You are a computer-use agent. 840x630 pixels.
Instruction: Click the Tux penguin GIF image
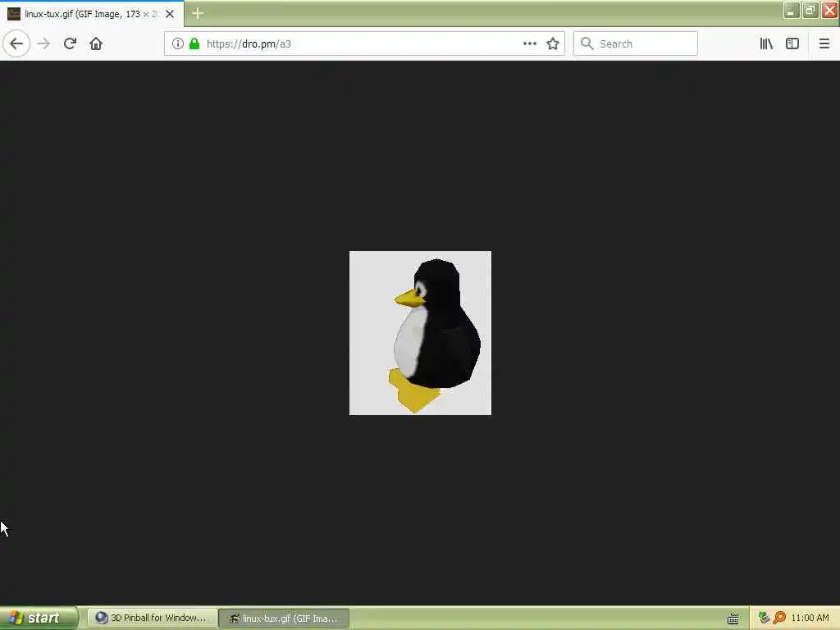420,333
